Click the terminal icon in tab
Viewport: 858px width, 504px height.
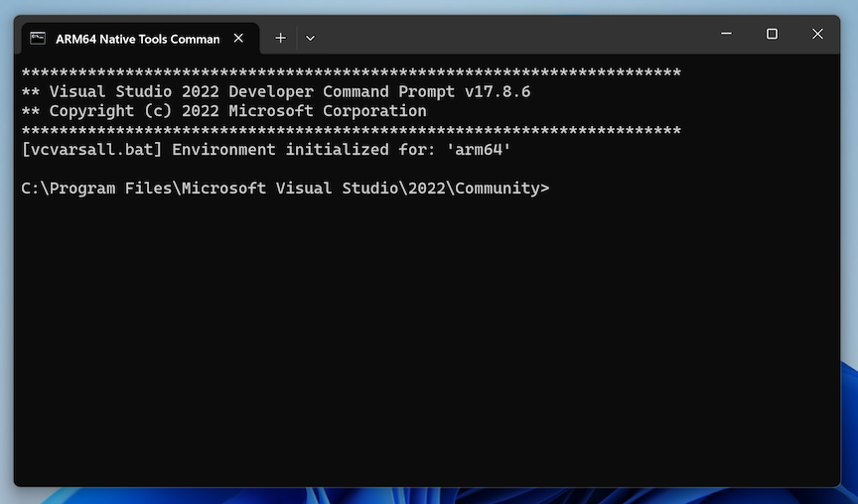(38, 39)
